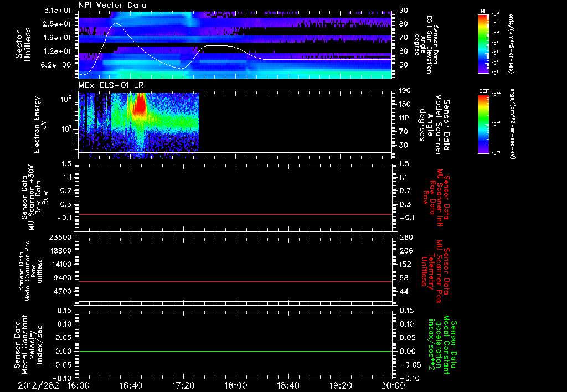Click the 30 scanner angle tick label

coord(404,145)
